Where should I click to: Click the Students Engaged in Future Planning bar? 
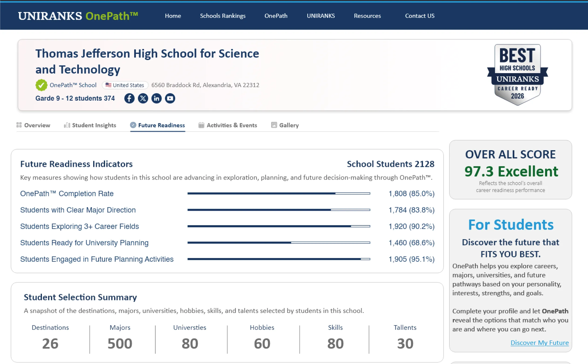pyautogui.click(x=279, y=259)
